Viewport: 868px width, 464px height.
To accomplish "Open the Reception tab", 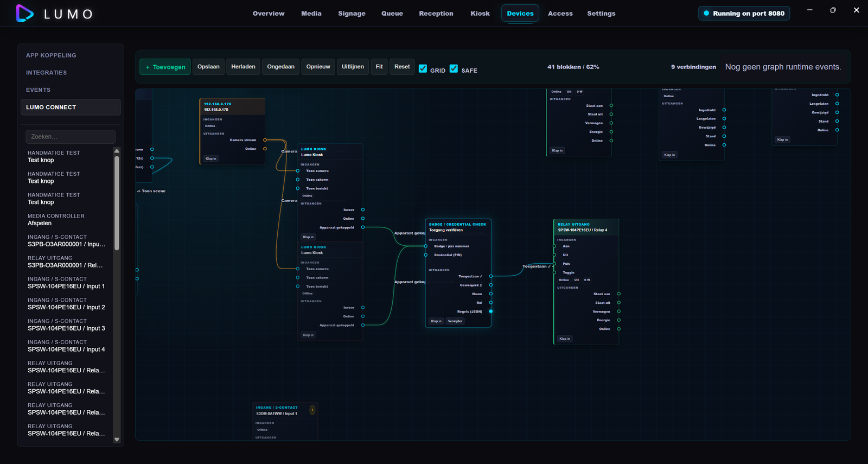I will coord(436,14).
